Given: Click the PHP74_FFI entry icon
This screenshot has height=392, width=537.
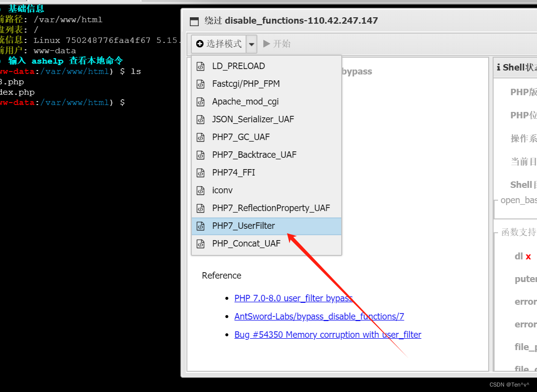Looking at the screenshot, I should [x=201, y=172].
